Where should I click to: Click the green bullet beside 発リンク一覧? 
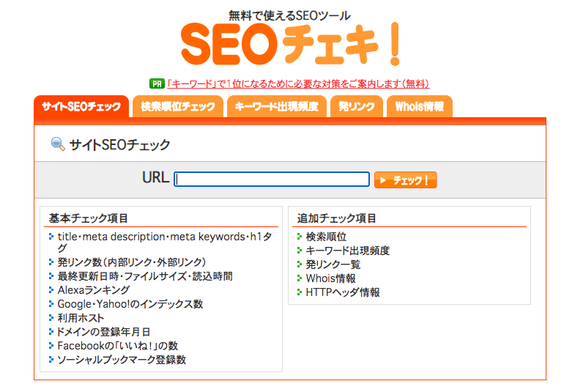300,265
